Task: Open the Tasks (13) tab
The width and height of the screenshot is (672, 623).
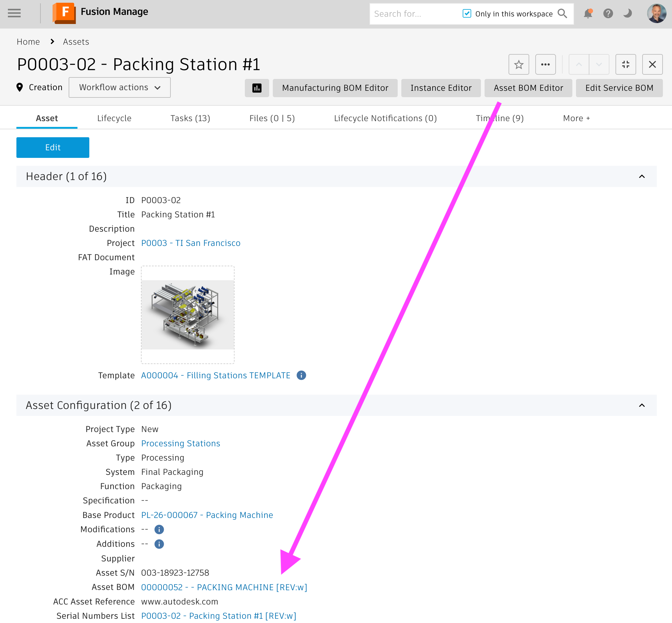Action: (190, 118)
